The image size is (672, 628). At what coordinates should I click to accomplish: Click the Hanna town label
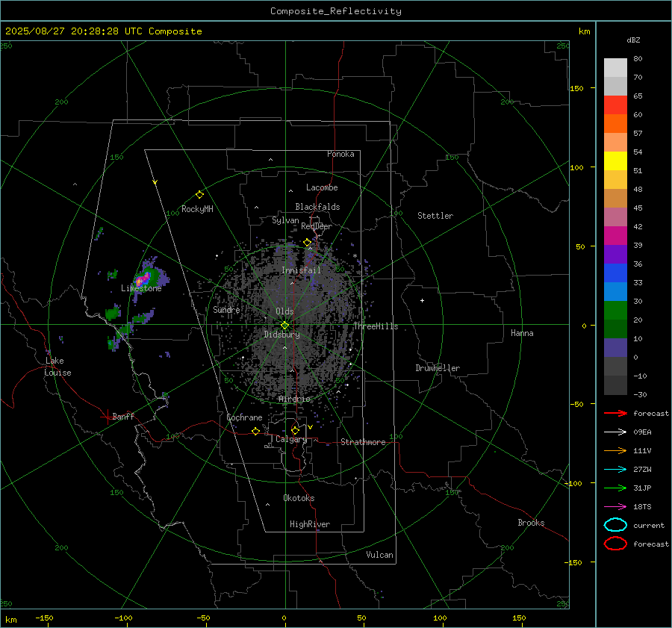(x=522, y=333)
